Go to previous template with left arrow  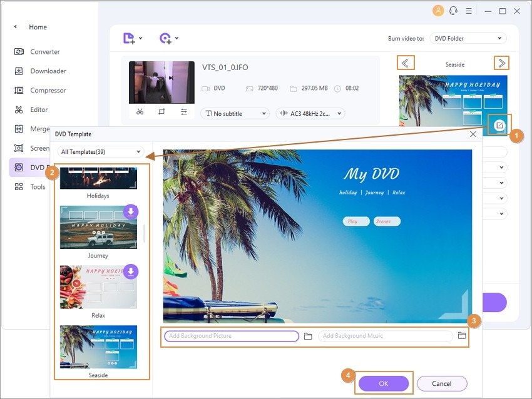point(405,63)
